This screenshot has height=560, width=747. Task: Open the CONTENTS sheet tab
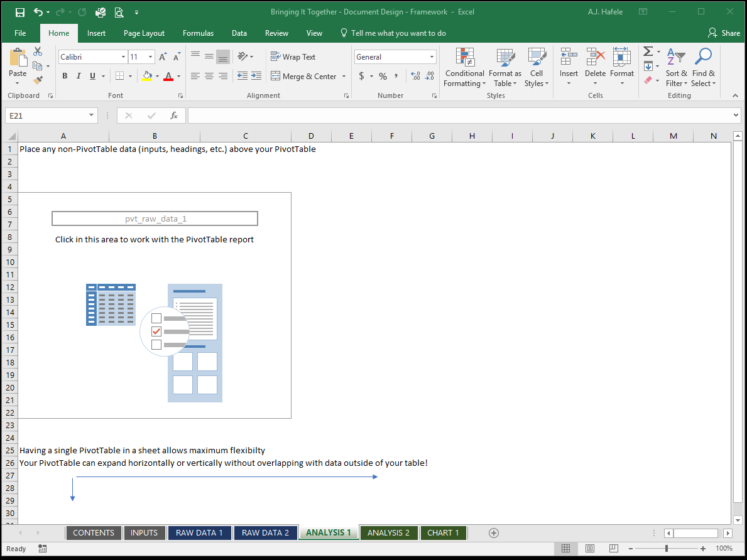point(94,532)
